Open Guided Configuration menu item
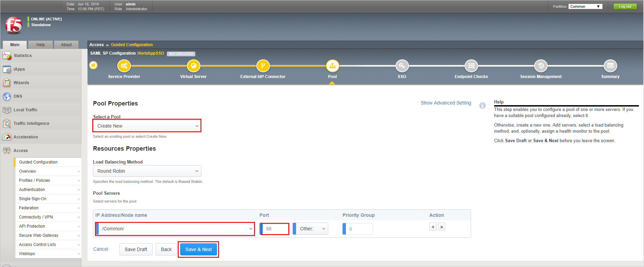This screenshot has height=267, width=644. tap(48, 162)
